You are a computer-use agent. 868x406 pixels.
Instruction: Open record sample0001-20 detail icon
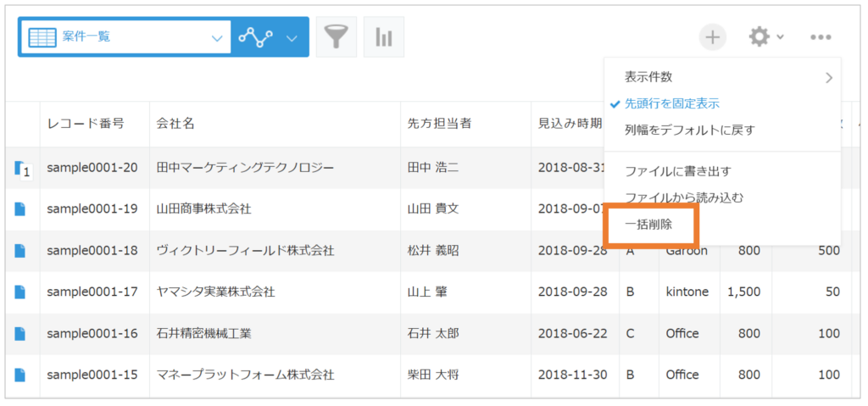click(20, 168)
